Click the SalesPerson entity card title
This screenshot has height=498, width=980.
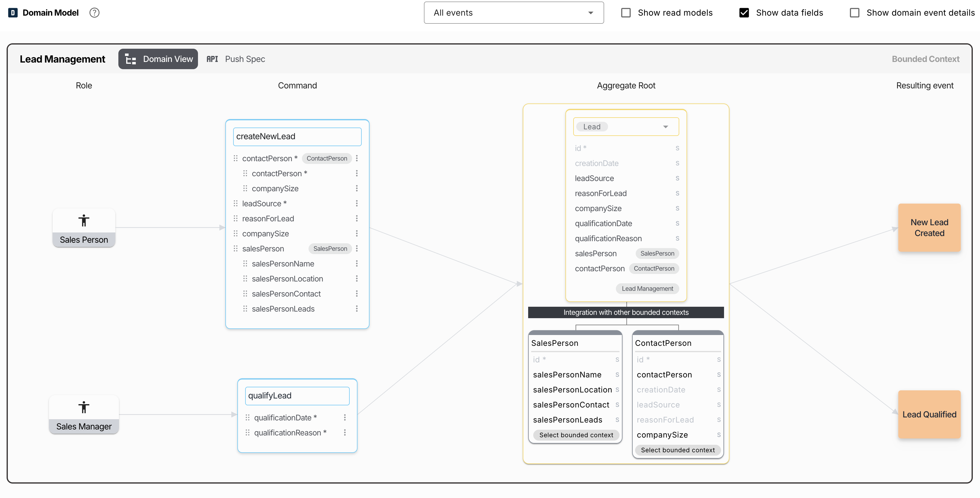(x=554, y=343)
